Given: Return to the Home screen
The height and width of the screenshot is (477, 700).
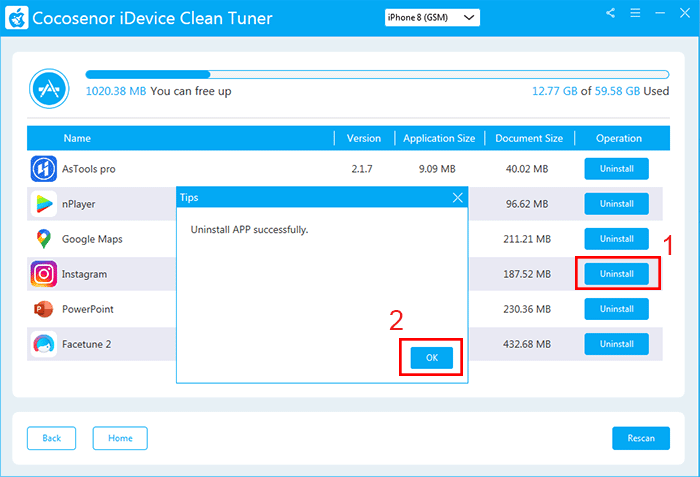Looking at the screenshot, I should (120, 438).
